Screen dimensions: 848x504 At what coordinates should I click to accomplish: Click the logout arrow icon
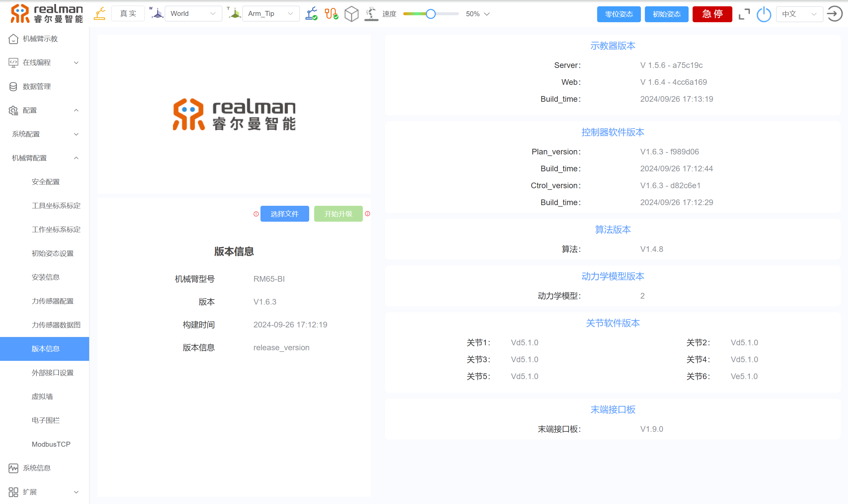click(x=834, y=14)
